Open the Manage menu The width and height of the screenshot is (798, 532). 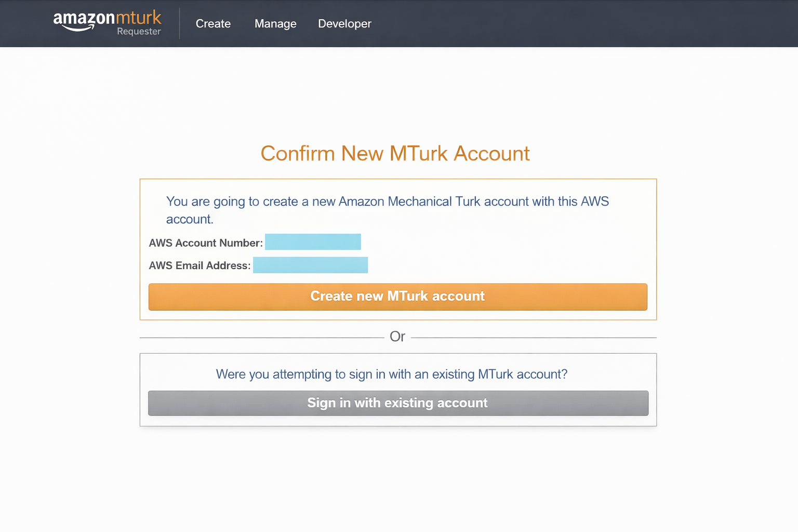(x=275, y=24)
